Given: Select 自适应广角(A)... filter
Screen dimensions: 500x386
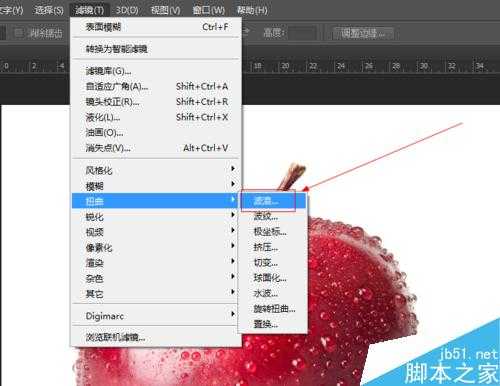Looking at the screenshot, I should point(156,86).
